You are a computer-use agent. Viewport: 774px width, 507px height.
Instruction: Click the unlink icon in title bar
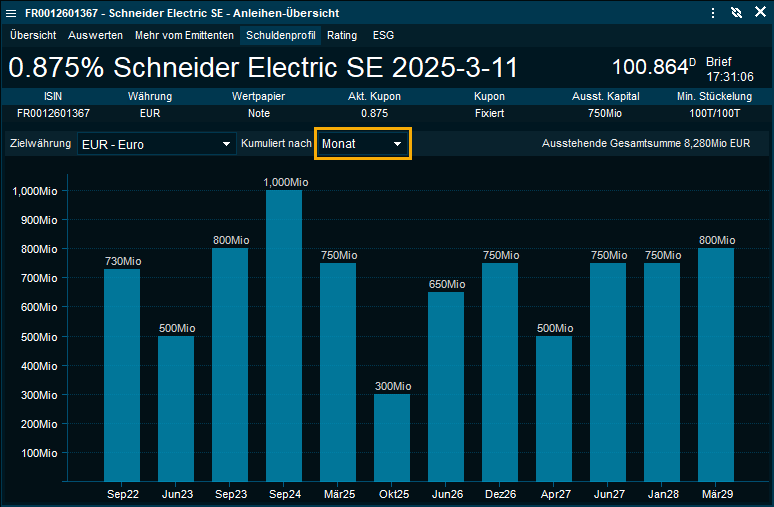coord(736,13)
